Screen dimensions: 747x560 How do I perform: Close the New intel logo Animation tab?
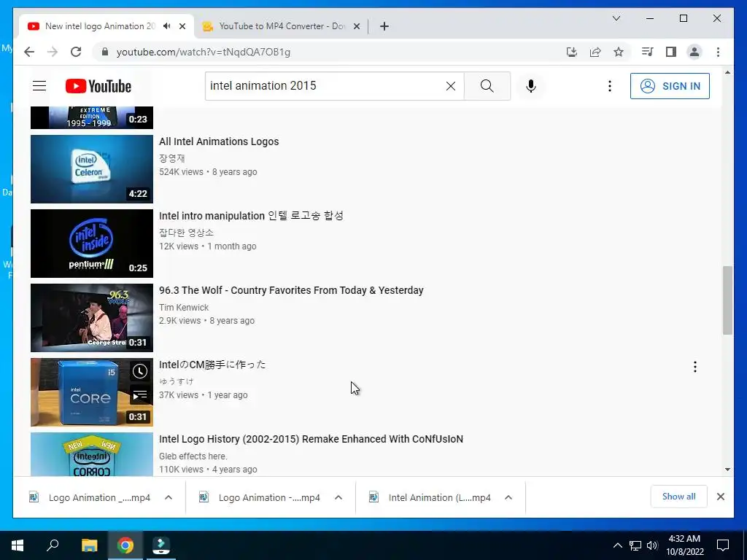pos(182,26)
